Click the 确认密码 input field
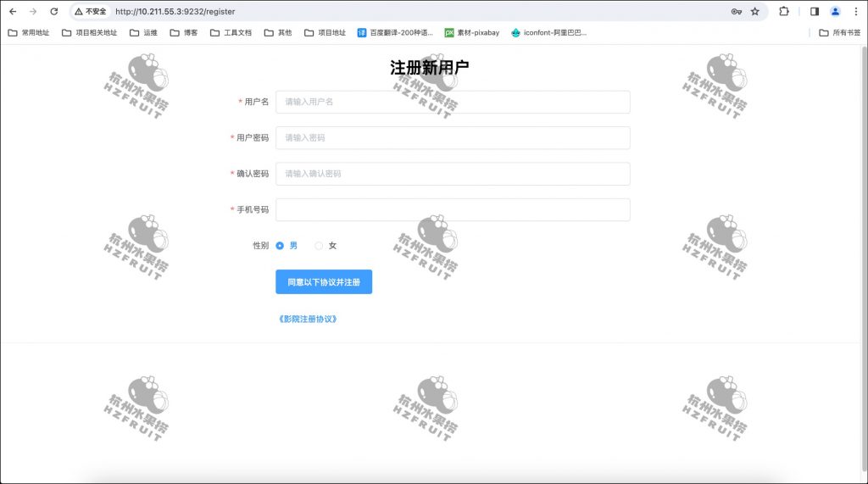Screen dimensions: 868x484 coord(453,174)
